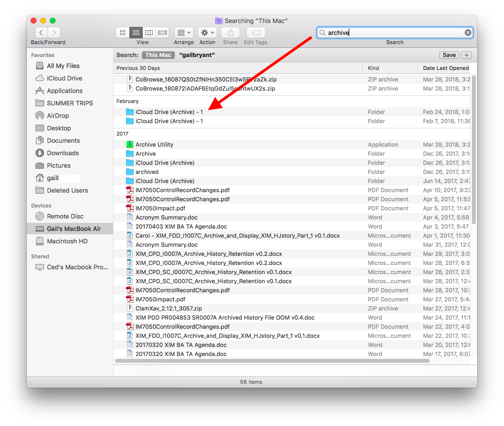Select Archive Utility application
The image size is (504, 426).
[x=292, y=145]
